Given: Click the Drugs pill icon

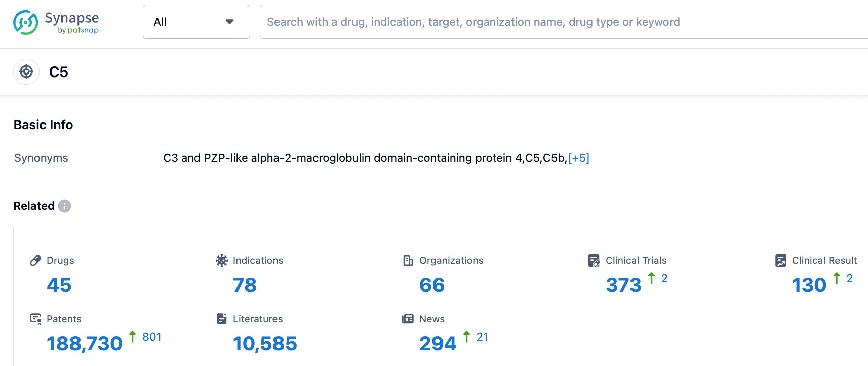Looking at the screenshot, I should coord(35,261).
